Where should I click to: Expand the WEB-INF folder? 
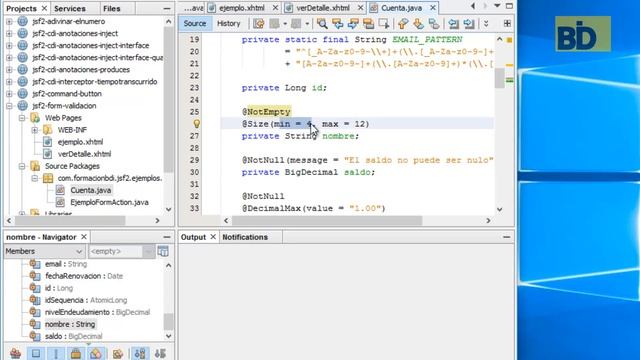tap(35, 130)
